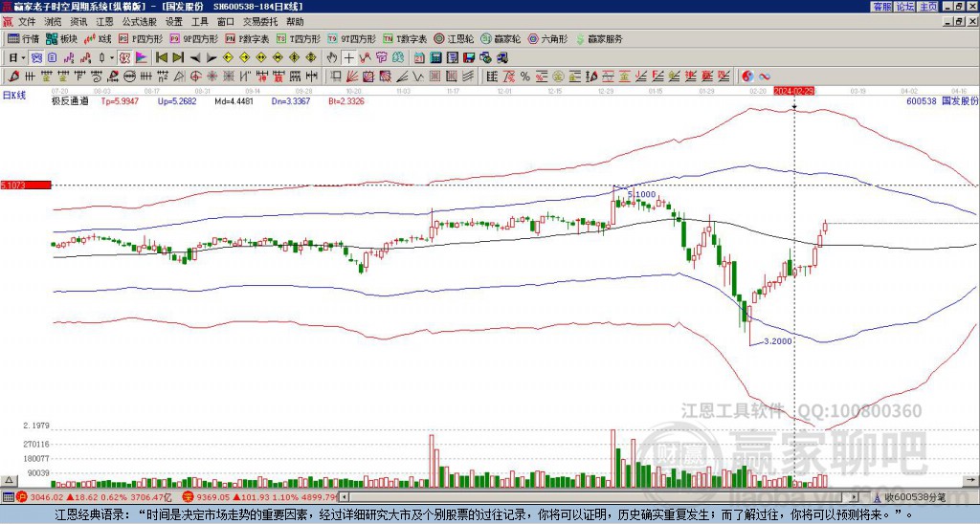Open 赢家服务 service
Screen dimensions: 980x524
point(599,38)
